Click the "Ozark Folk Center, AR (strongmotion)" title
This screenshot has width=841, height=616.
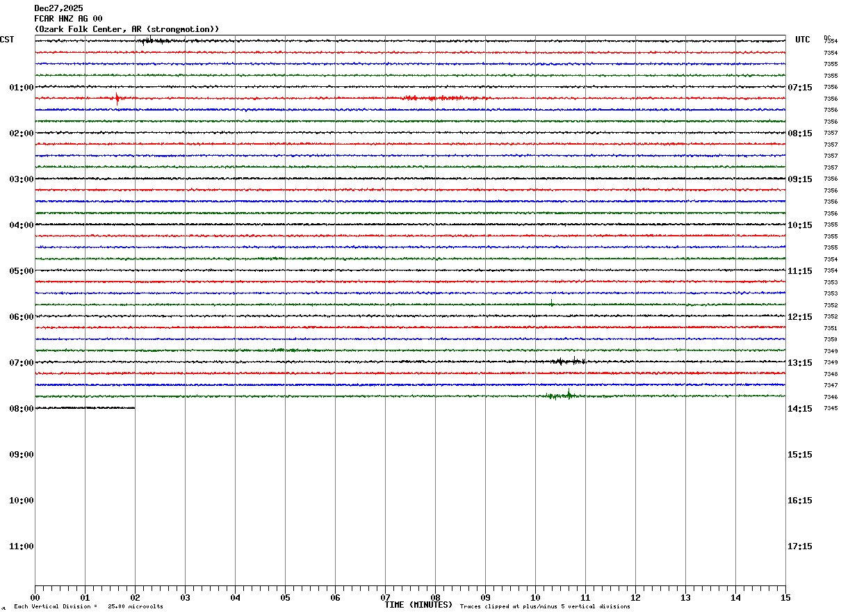coord(126,29)
